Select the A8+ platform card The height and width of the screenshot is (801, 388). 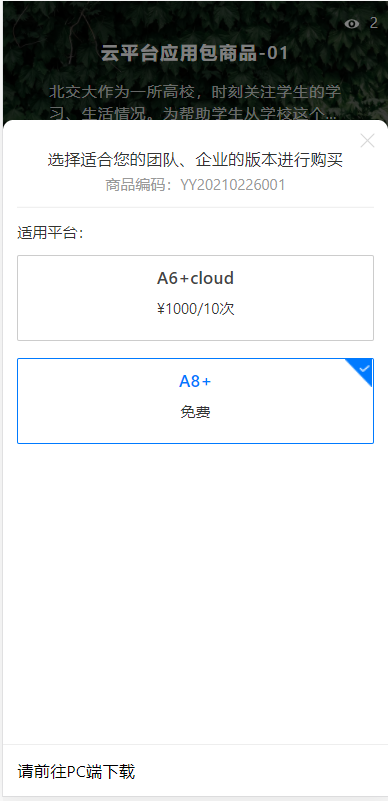click(196, 401)
